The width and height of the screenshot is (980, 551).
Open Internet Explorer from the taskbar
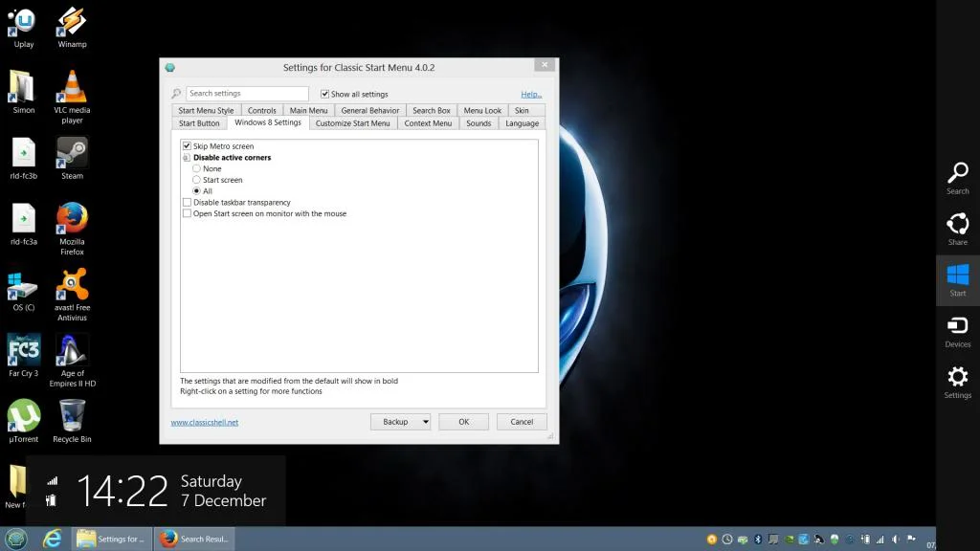coord(52,539)
